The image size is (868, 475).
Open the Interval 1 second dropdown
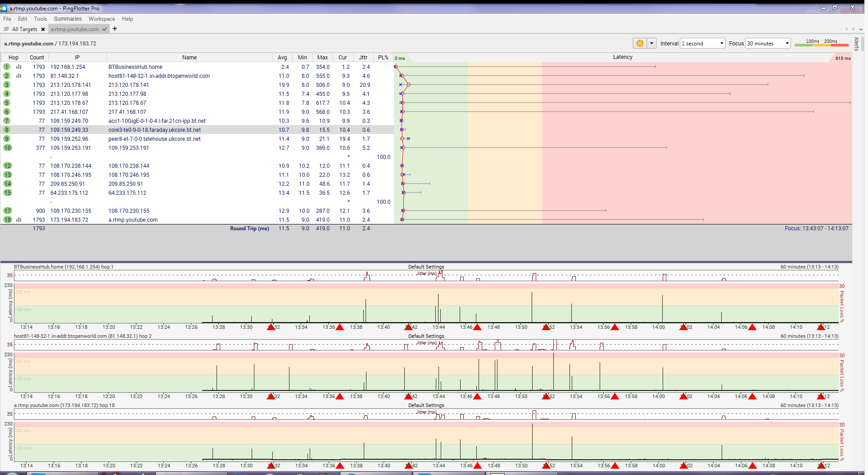(702, 43)
